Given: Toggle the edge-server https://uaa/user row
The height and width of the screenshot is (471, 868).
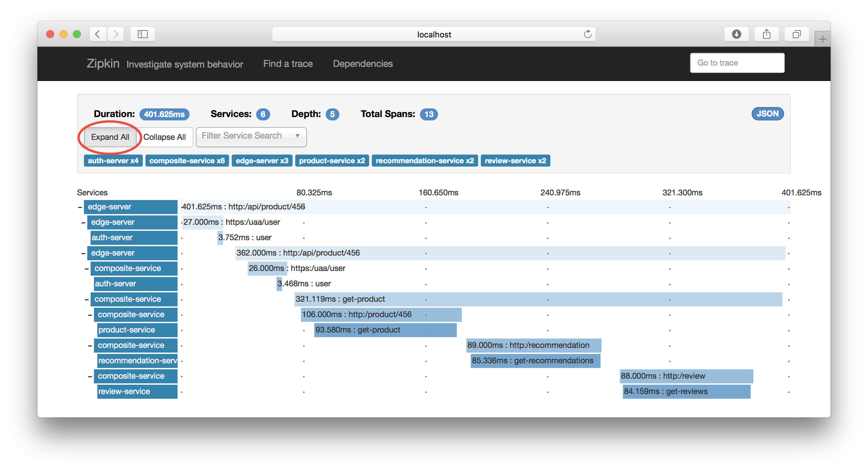Looking at the screenshot, I should pos(82,221).
